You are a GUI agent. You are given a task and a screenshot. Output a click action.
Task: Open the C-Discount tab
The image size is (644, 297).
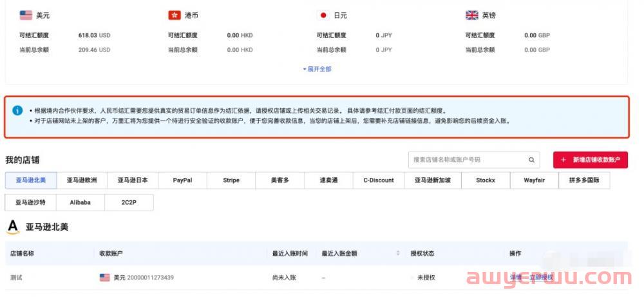click(379, 180)
